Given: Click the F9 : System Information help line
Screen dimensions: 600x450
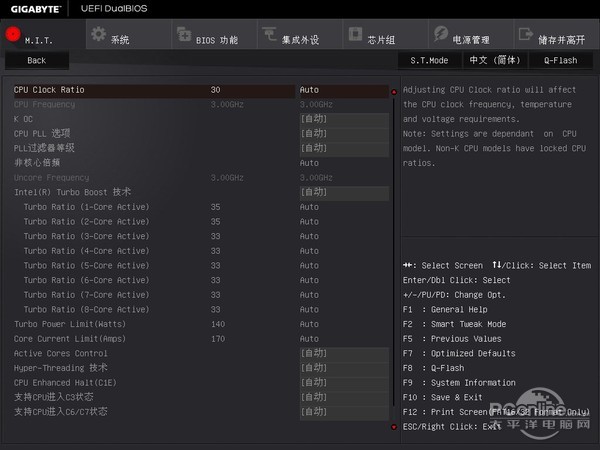Looking at the screenshot, I should pos(459,383).
